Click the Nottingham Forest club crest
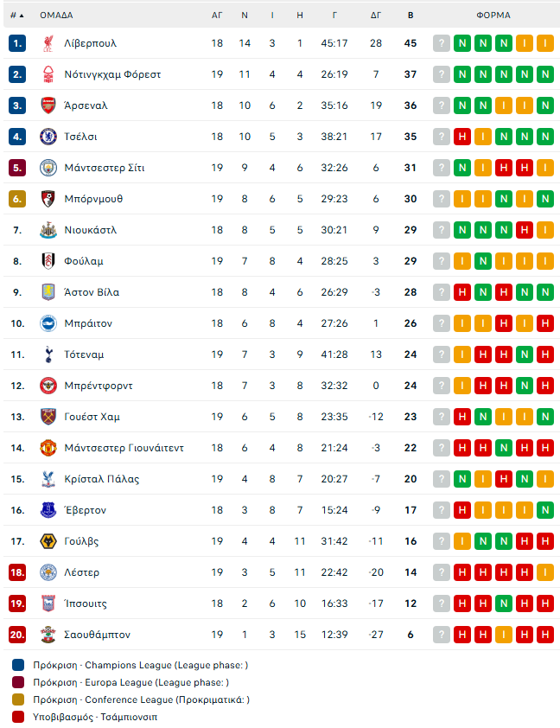This screenshot has height=728, width=560. pyautogui.click(x=48, y=74)
